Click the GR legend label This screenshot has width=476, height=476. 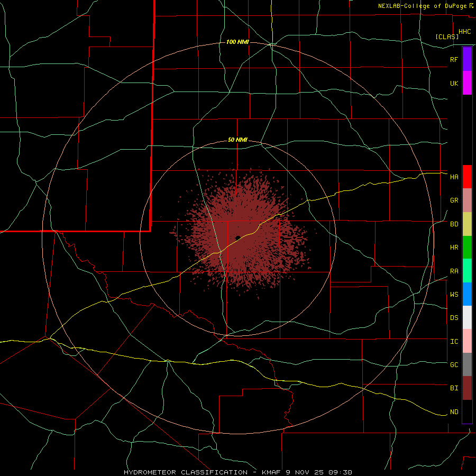coord(454,200)
